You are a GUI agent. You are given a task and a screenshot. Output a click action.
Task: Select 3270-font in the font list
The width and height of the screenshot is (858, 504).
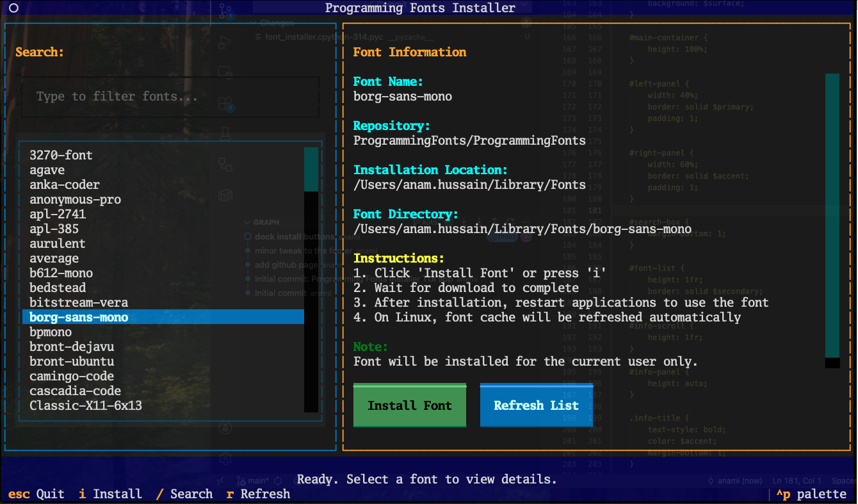tap(61, 155)
